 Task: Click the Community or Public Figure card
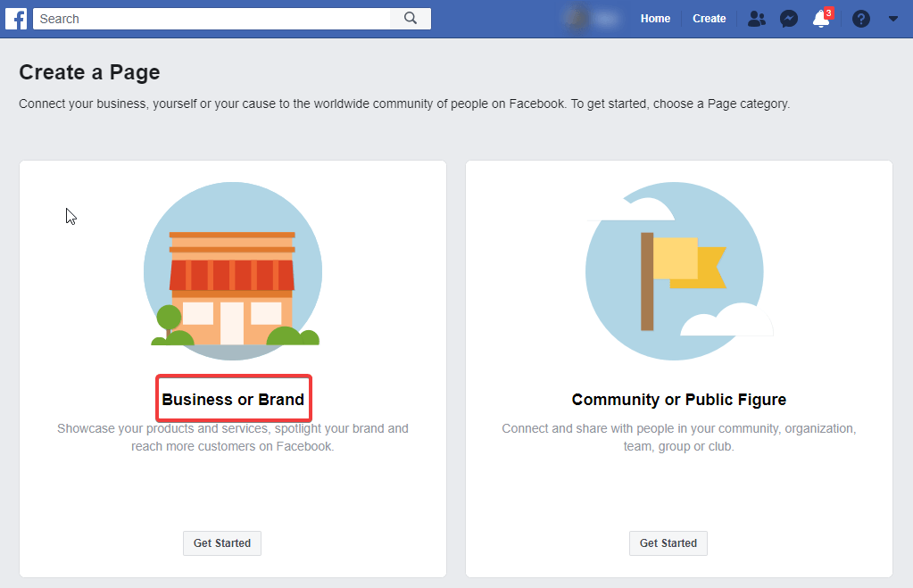(x=678, y=369)
